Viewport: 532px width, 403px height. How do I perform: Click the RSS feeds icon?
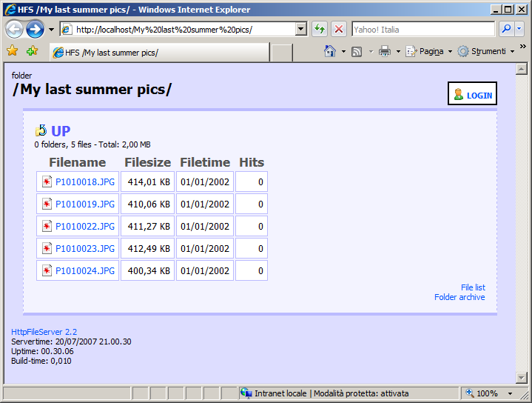tap(357, 51)
